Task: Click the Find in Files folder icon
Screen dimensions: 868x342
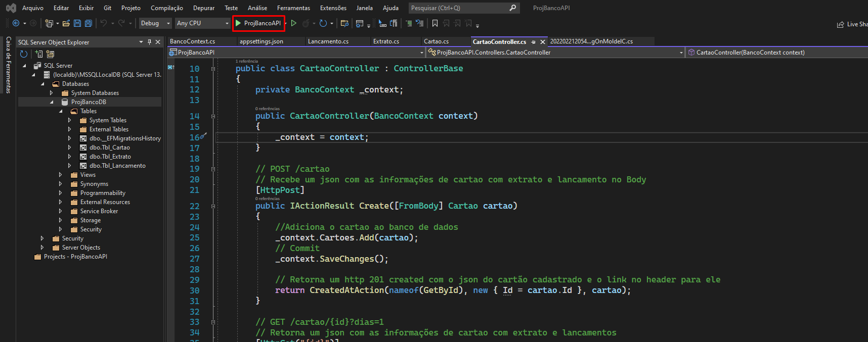Action: pyautogui.click(x=344, y=23)
